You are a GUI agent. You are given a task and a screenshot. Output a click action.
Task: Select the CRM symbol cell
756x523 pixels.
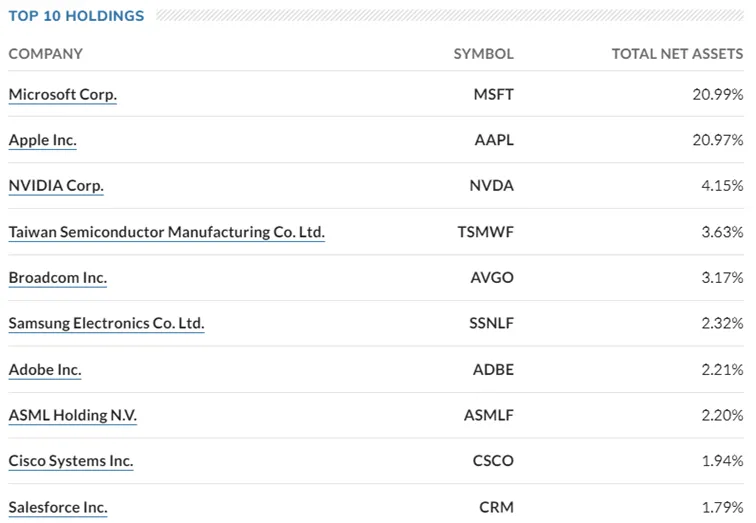click(x=497, y=508)
